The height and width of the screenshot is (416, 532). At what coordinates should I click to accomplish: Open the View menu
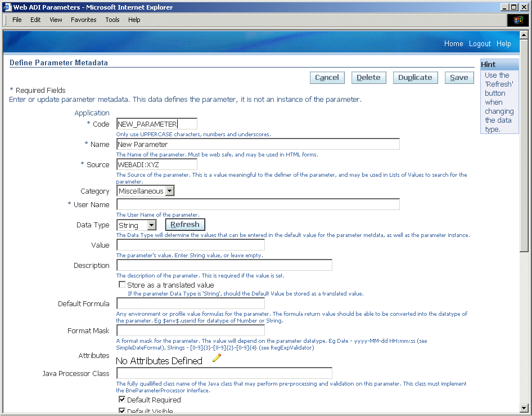pyautogui.click(x=56, y=20)
